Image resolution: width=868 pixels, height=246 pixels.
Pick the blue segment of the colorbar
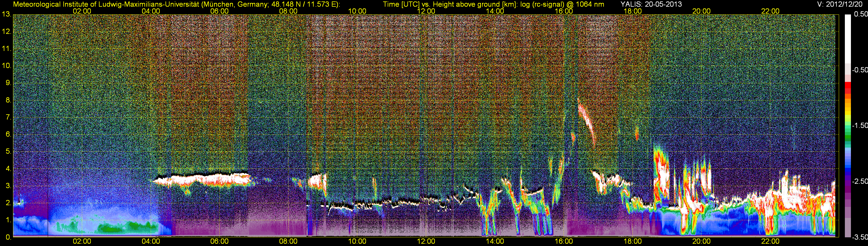point(848,170)
